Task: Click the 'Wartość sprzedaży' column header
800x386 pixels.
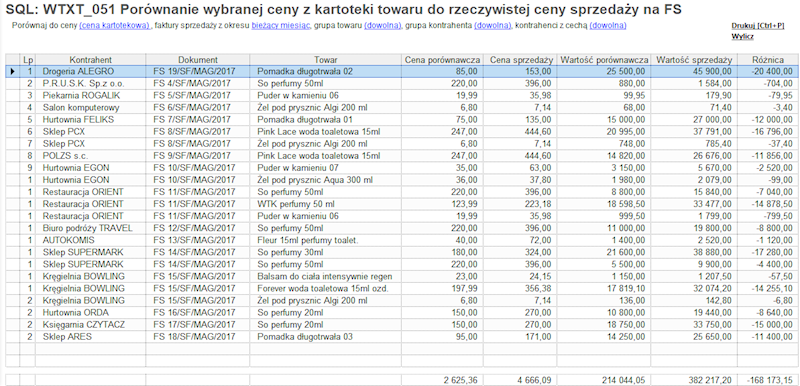Action: point(694,60)
